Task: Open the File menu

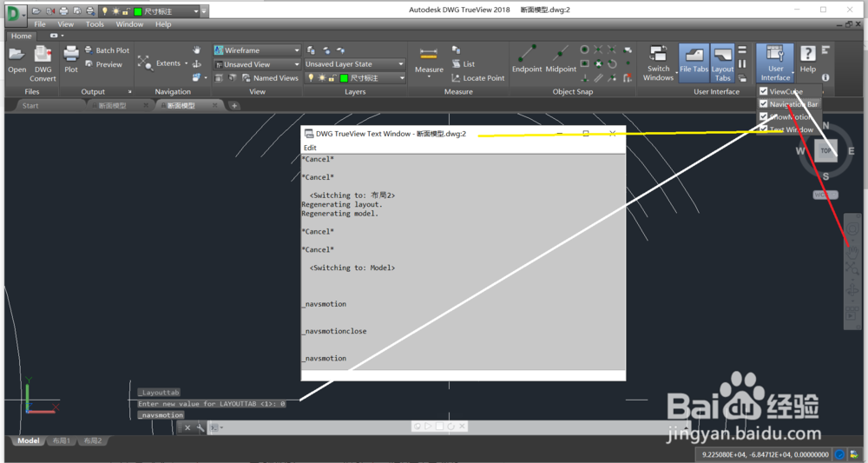Action: [40, 24]
